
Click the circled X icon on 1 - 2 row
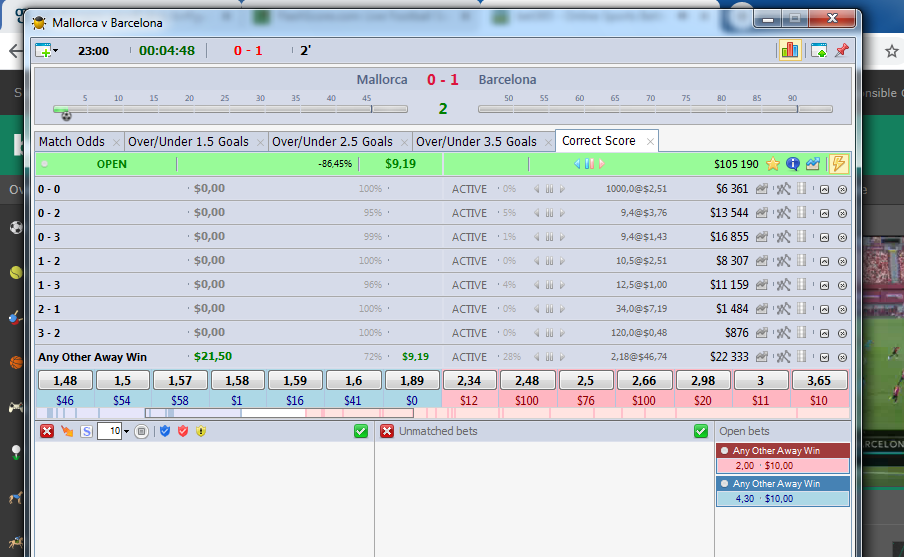pyautogui.click(x=842, y=261)
